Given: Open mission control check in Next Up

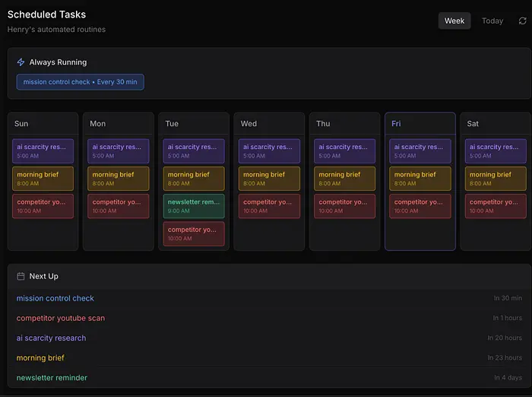Looking at the screenshot, I should (55, 299).
